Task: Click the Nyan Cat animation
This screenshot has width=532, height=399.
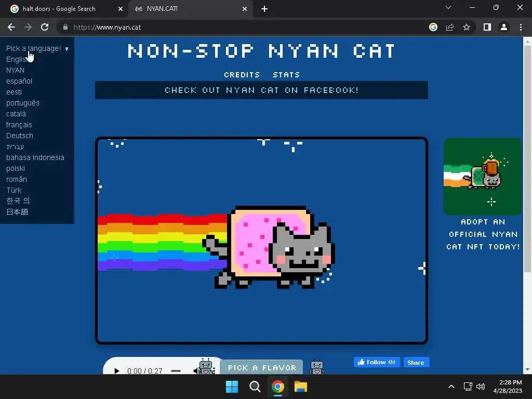Action: (262, 241)
